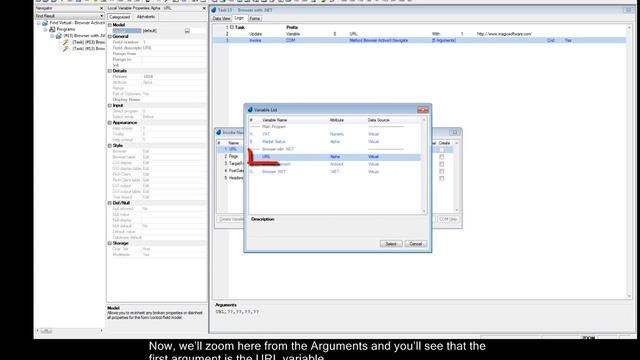The image size is (640, 360).
Task: Click the Navigator horizontal scrollbar
Action: [x=69, y=331]
